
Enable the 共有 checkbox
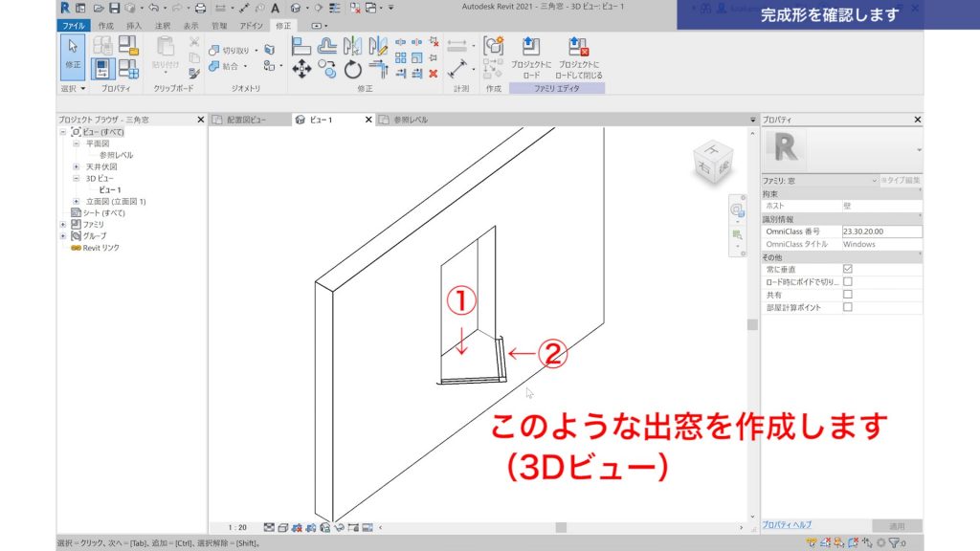(x=848, y=294)
